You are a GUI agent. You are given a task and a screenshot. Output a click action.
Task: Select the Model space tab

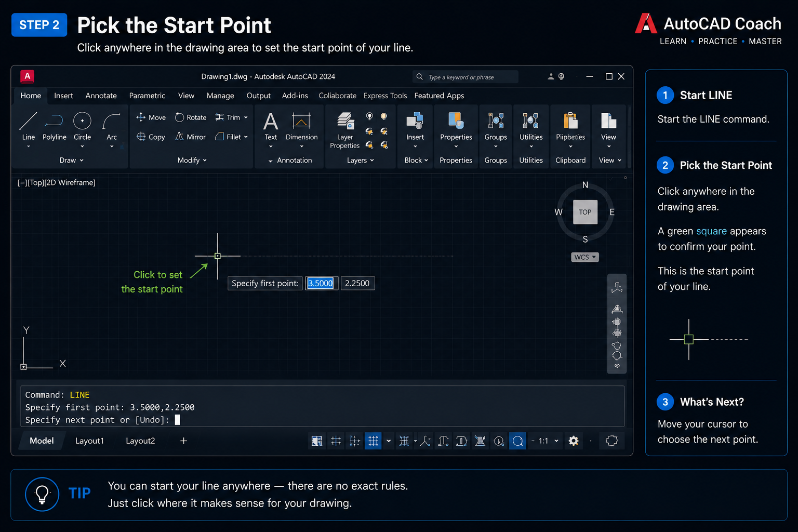point(42,441)
